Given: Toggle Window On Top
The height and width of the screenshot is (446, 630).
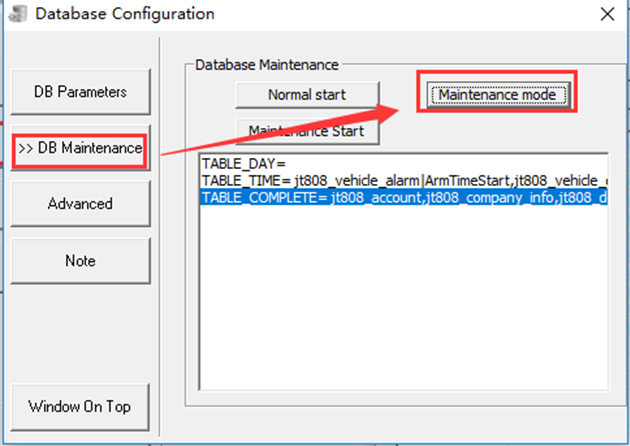Looking at the screenshot, I should pyautogui.click(x=80, y=407).
